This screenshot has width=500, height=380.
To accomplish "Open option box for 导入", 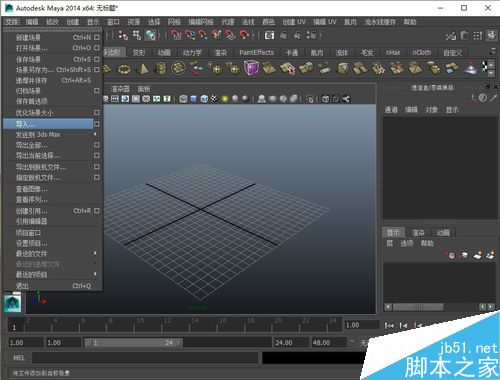I will pyautogui.click(x=97, y=124).
